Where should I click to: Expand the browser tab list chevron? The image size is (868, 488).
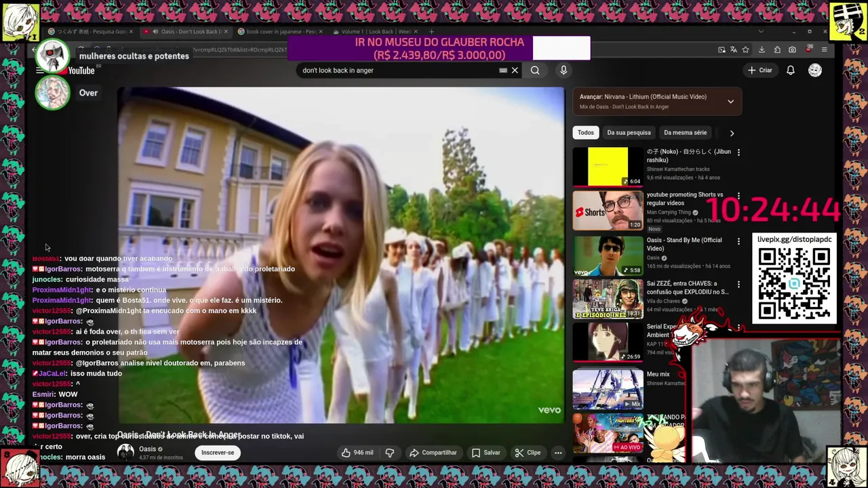[x=760, y=32]
